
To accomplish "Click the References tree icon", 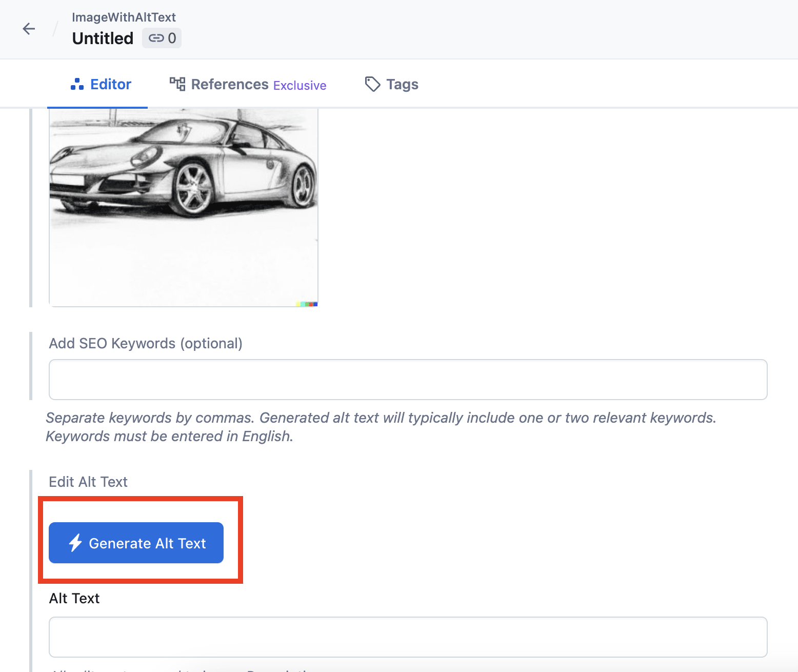I will (177, 84).
